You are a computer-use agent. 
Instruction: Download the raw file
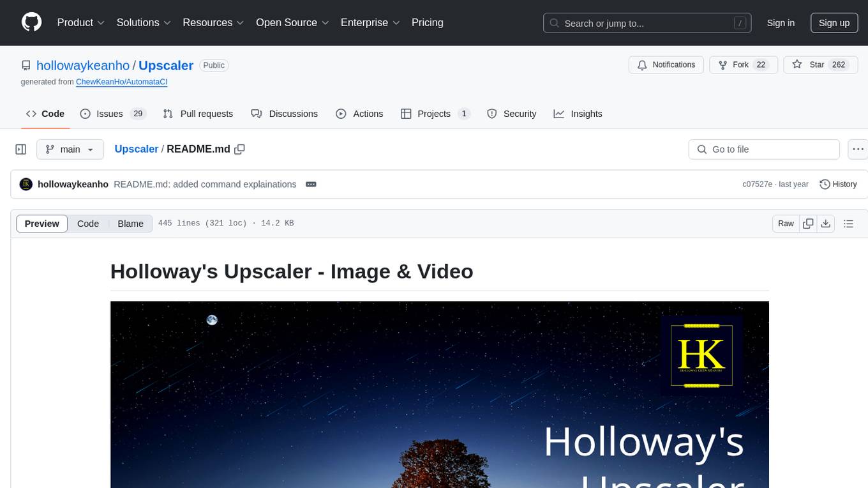coord(826,224)
